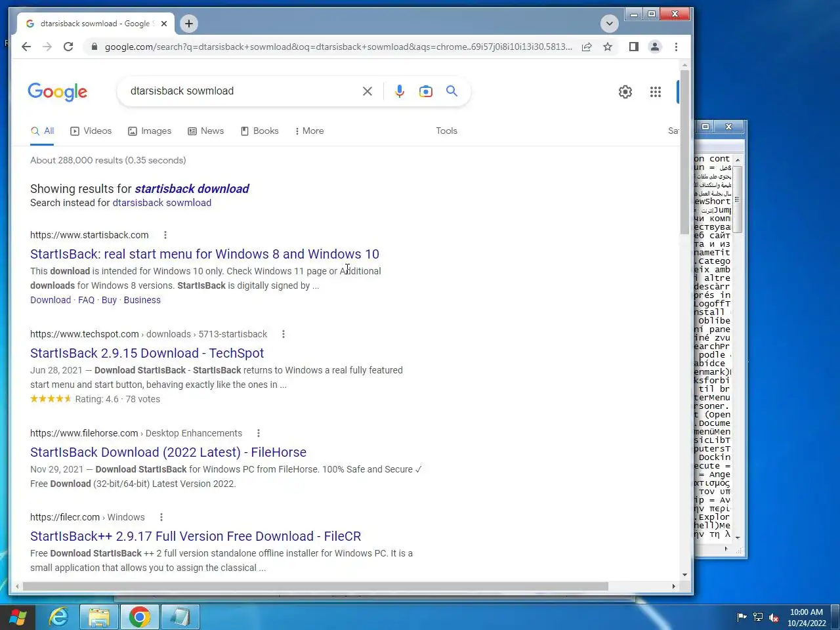Screen dimensions: 840x630
Task: Switch to the Books tab
Action: pyautogui.click(x=260, y=131)
